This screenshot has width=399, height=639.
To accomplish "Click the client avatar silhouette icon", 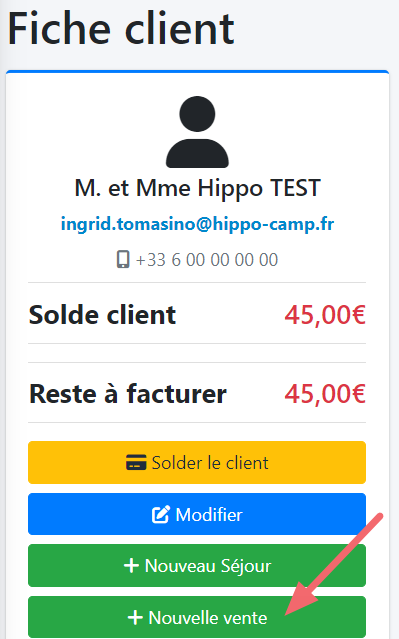I will point(197,132).
